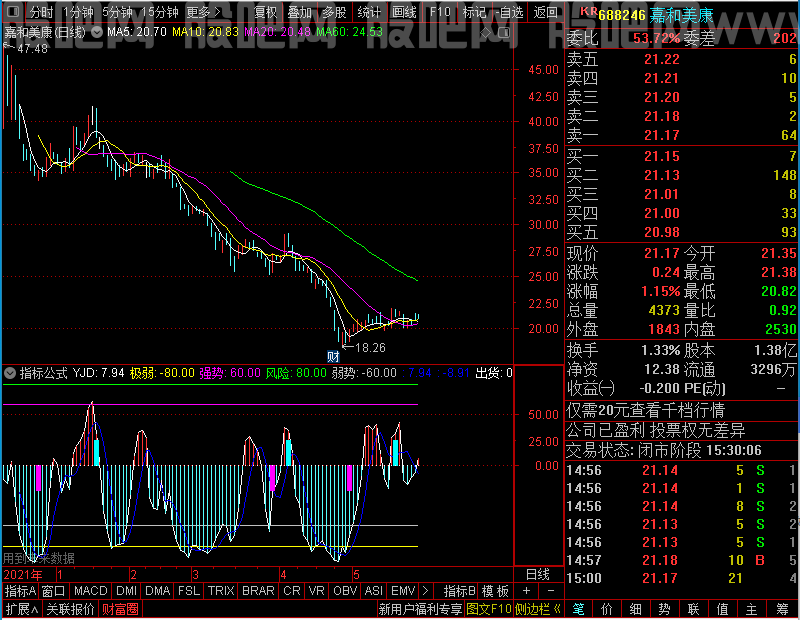Screen dimensions: 800x620
Task: Click the 返回 back button
Action: [x=545, y=12]
